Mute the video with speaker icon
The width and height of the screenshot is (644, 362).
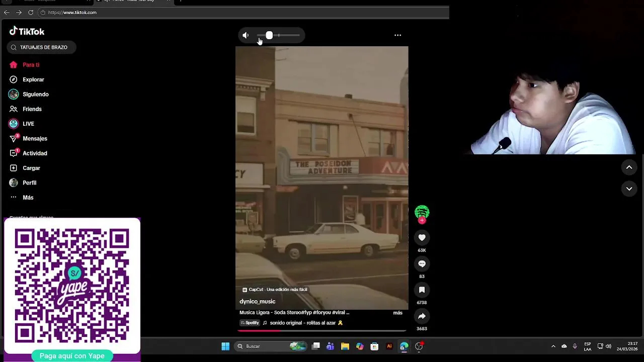click(x=246, y=35)
